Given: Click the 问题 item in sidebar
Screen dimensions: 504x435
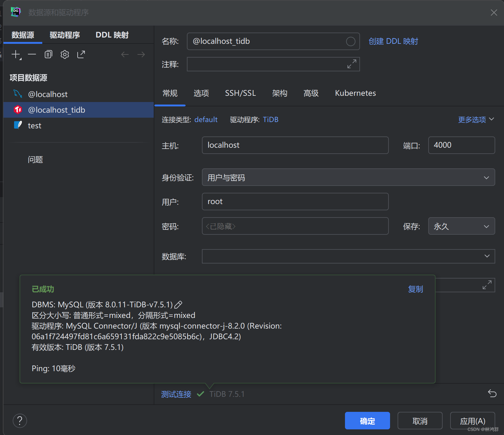Looking at the screenshot, I should coord(35,160).
